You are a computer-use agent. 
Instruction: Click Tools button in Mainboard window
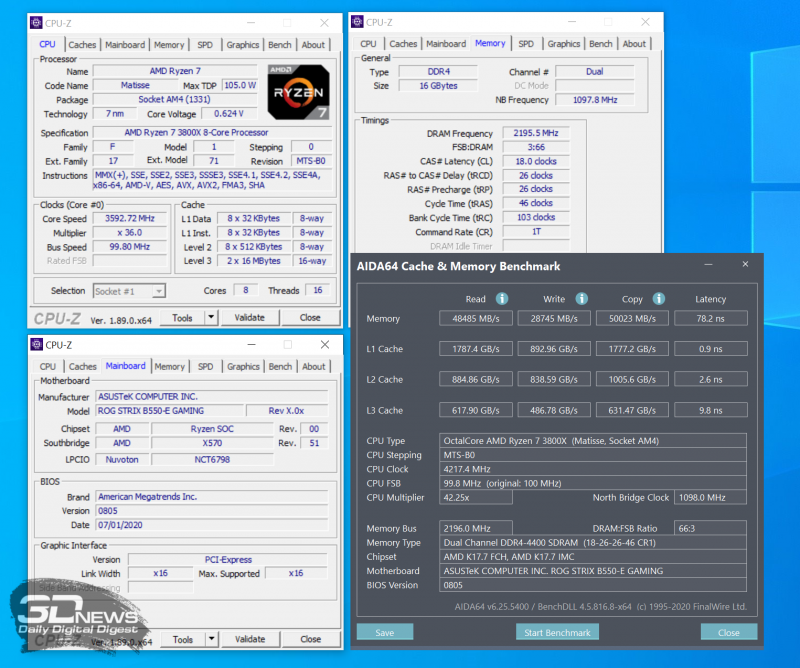pyautogui.click(x=183, y=639)
